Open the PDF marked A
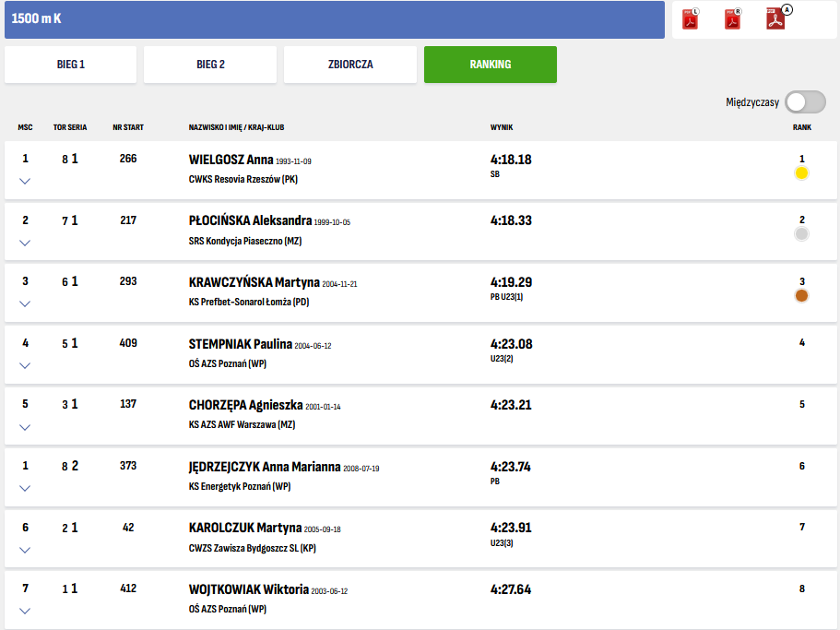Image resolution: width=840 pixels, height=630 pixels. 777,18
